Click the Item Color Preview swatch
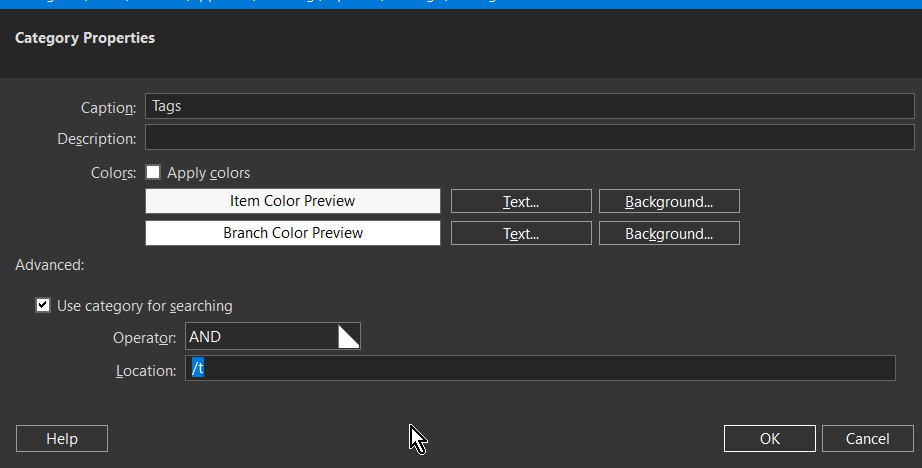922x468 pixels. [292, 201]
